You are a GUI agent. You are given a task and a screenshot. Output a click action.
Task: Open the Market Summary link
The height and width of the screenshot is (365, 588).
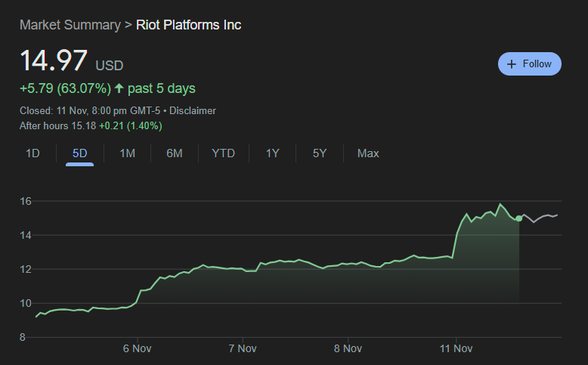pyautogui.click(x=70, y=25)
